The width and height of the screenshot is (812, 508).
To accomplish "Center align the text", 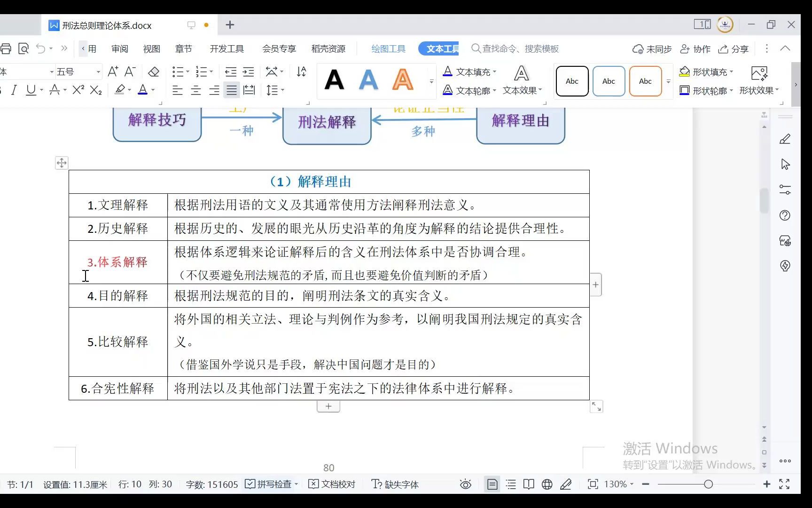I will click(x=196, y=90).
